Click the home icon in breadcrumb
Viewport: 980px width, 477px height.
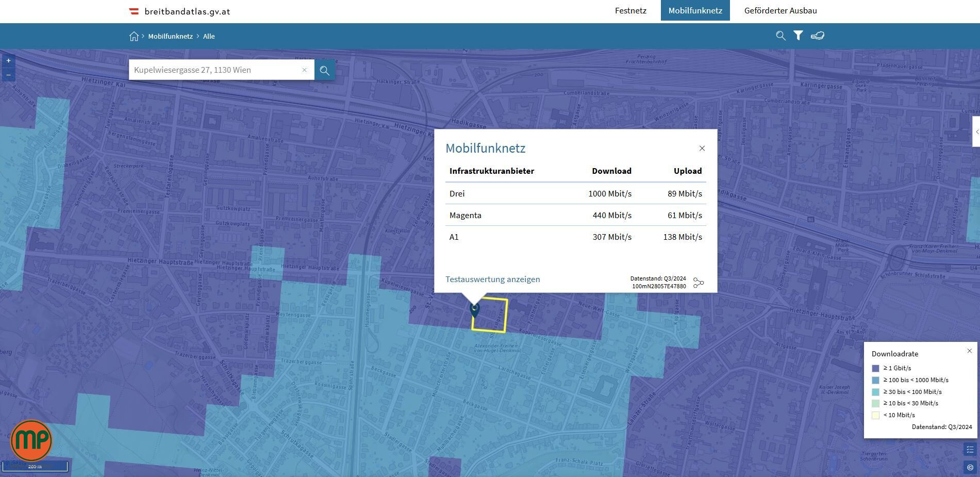pyautogui.click(x=134, y=36)
